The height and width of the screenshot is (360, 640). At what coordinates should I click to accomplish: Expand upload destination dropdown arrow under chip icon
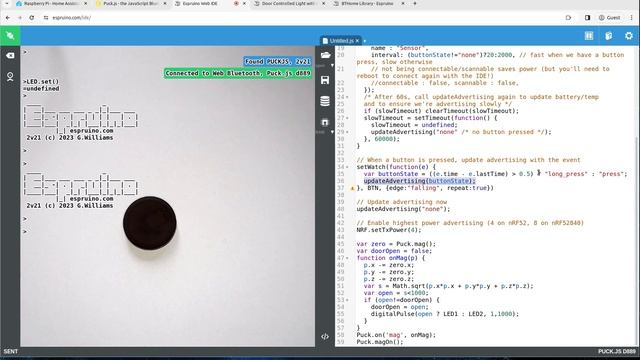click(332, 132)
